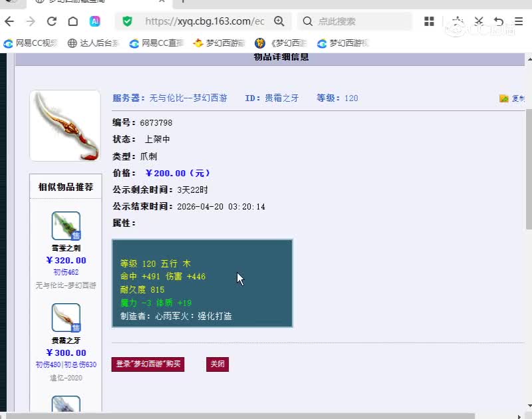This screenshot has width=532, height=419.
Task: Open the browser hamburger menu
Action: 519,21
